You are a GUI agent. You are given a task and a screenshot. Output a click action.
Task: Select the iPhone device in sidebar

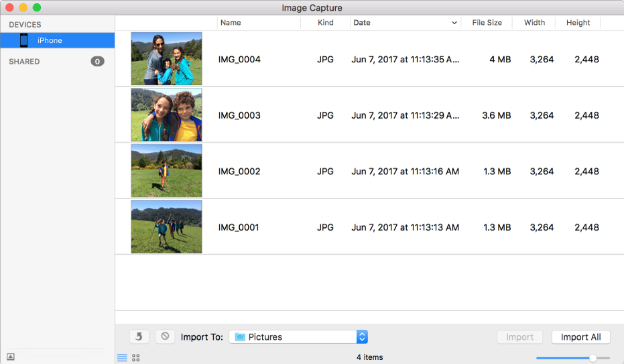[50, 40]
